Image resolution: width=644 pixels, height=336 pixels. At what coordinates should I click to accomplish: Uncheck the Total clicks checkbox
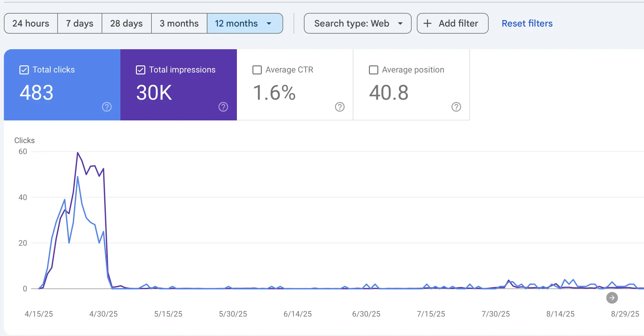(24, 70)
